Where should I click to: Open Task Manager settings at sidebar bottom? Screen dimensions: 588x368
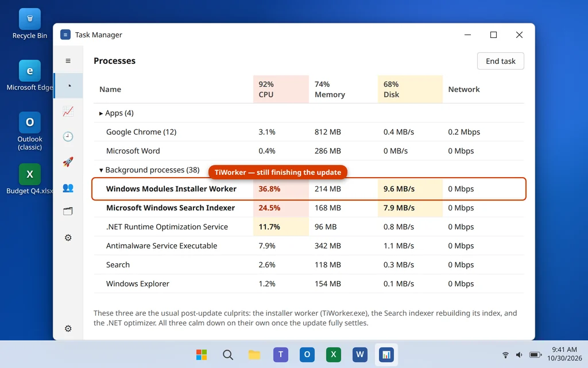pos(68,328)
